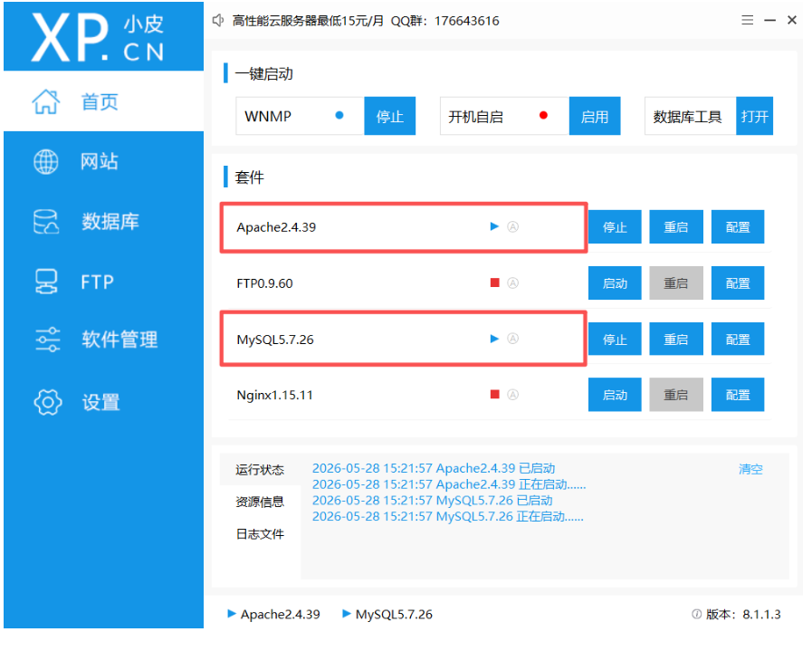Click the 数据库 database icon

[46, 222]
